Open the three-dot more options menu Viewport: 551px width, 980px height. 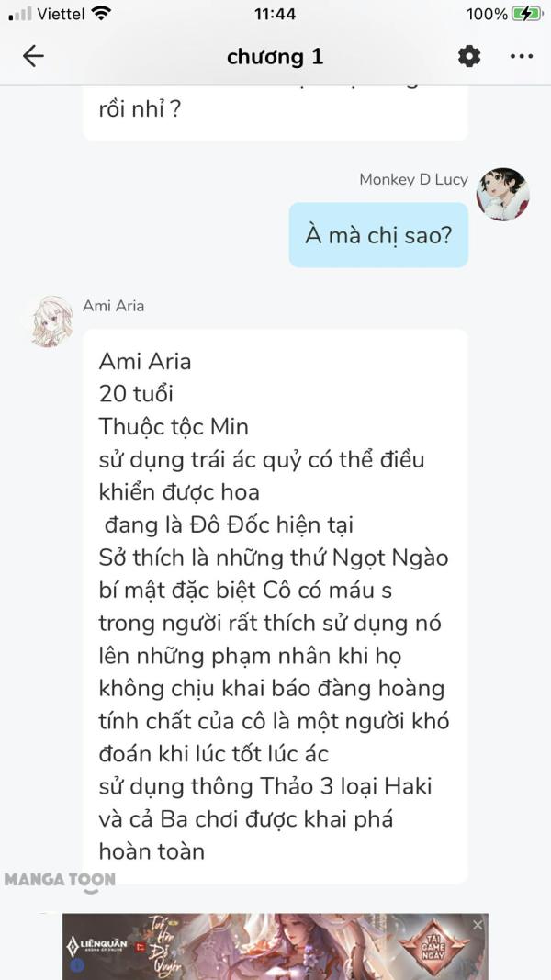[521, 56]
